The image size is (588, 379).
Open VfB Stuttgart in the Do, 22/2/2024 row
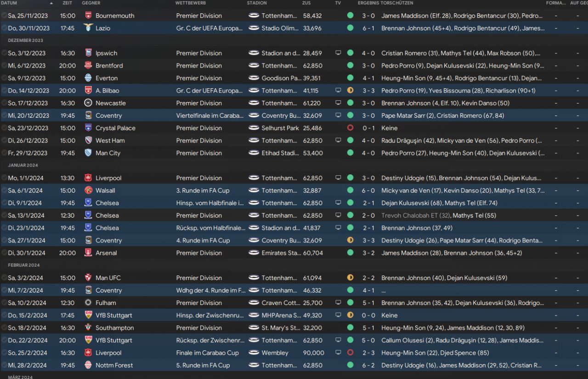(x=114, y=340)
